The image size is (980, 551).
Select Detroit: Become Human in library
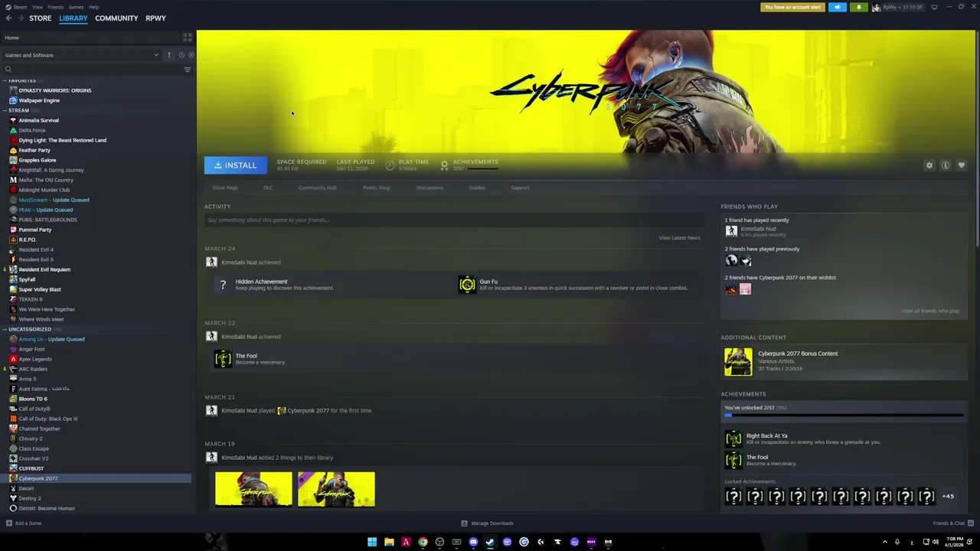pyautogui.click(x=47, y=508)
